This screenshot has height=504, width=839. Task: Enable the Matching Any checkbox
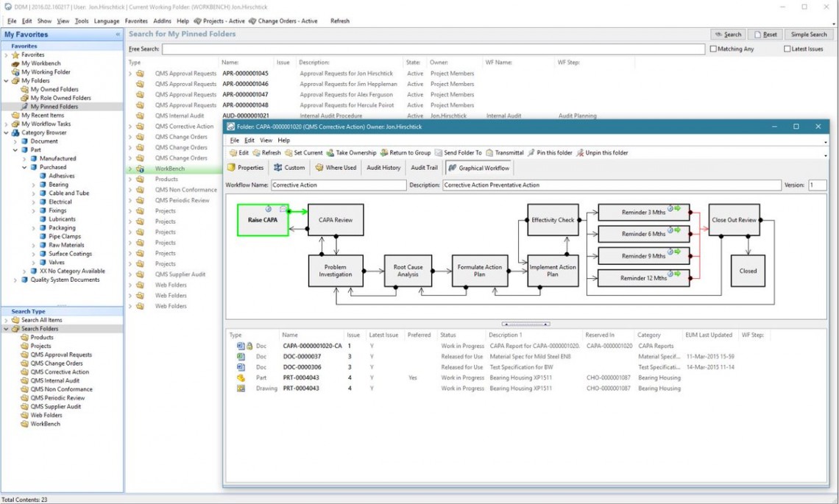pyautogui.click(x=712, y=49)
